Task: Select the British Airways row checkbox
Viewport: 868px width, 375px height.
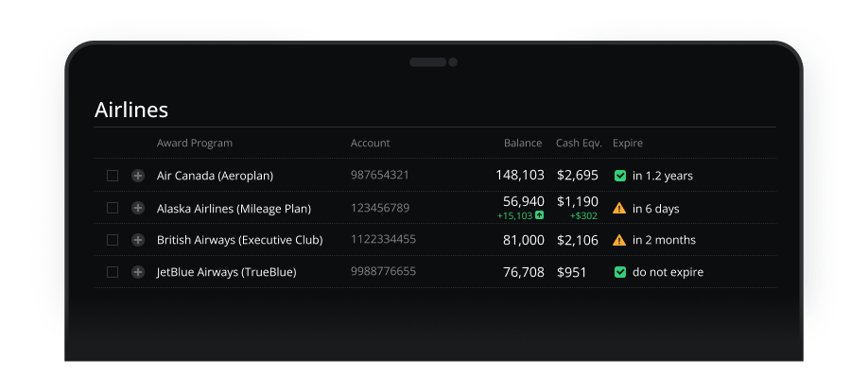Action: 113,240
